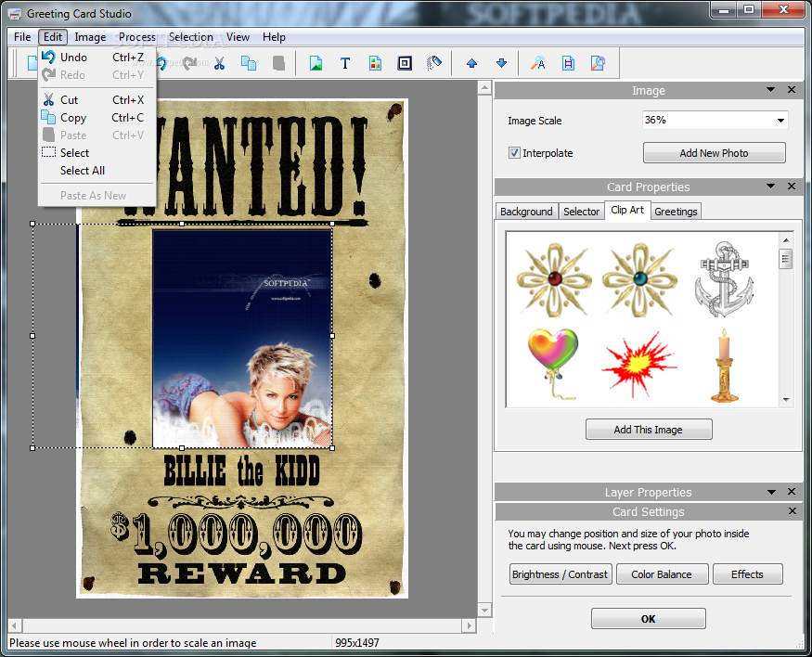The height and width of the screenshot is (657, 812).
Task: Move layer down with blue down arrow
Action: tap(501, 64)
